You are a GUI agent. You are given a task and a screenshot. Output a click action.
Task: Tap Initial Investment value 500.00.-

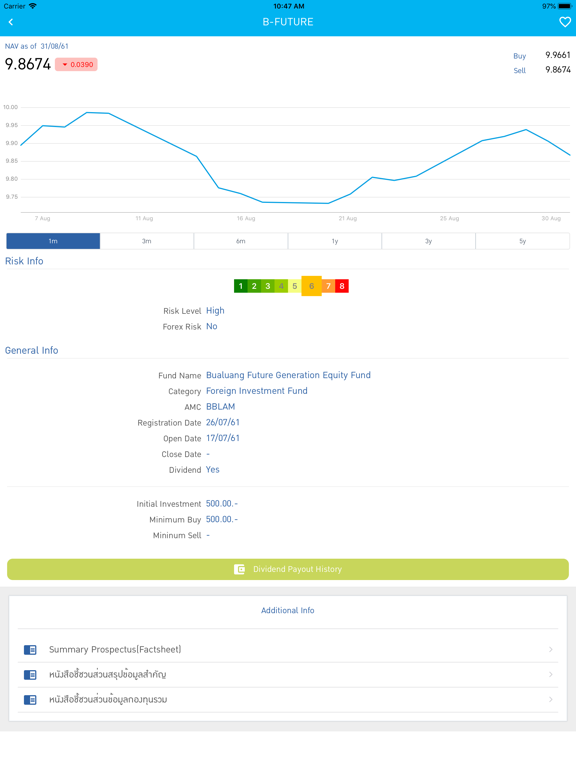tap(222, 504)
